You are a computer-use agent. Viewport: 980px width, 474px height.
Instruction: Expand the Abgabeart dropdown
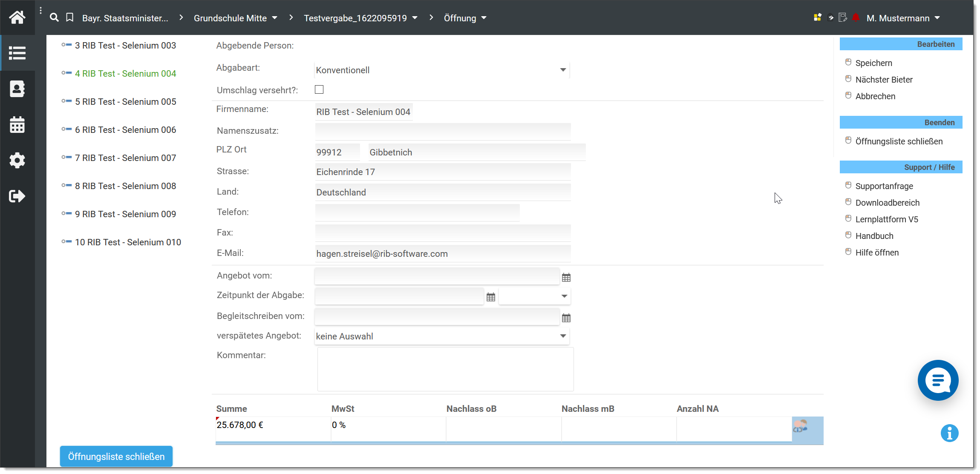[x=563, y=70]
